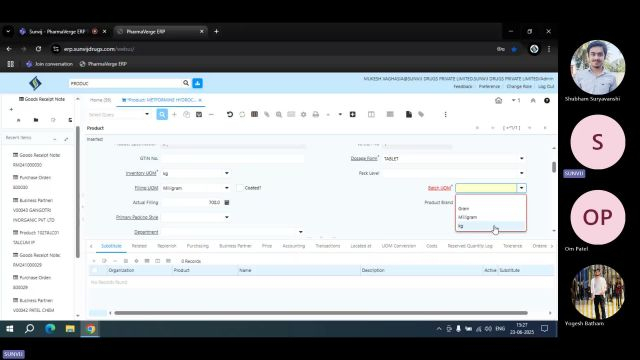The height and width of the screenshot is (360, 640).
Task: Click the attachment paperclip icon
Action: click(267, 115)
